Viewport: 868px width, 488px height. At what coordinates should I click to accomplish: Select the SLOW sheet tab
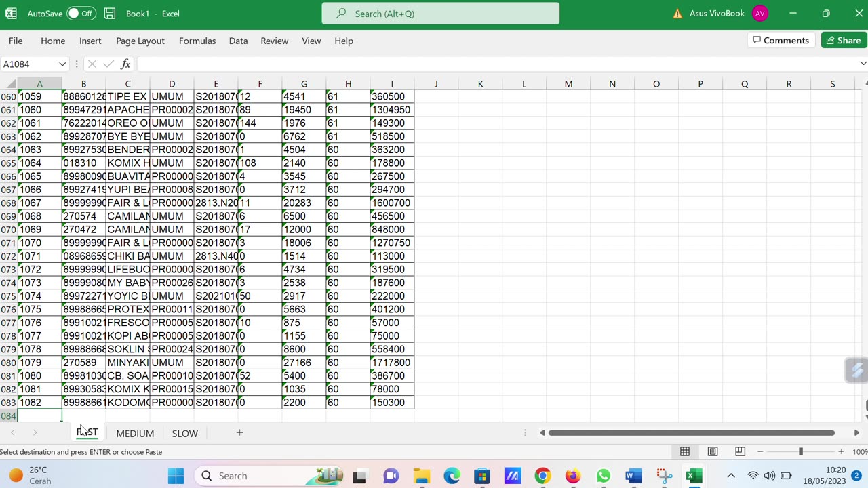(x=184, y=433)
